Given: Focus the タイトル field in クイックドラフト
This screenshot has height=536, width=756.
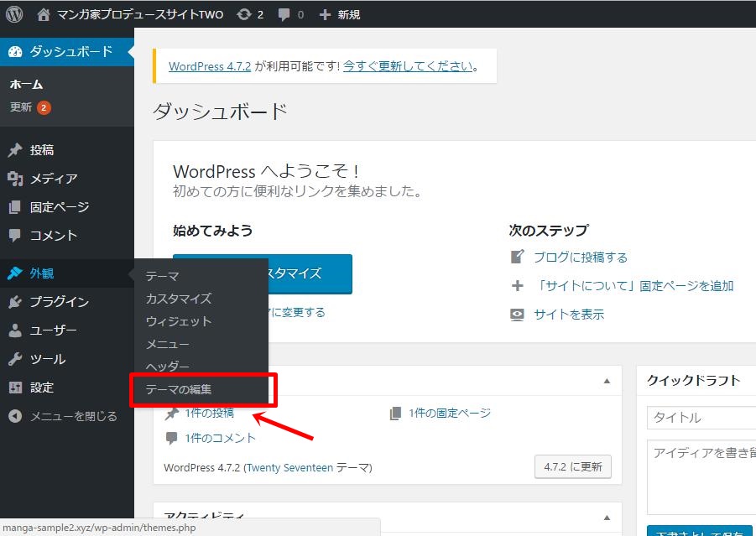Looking at the screenshot, I should pyautogui.click(x=701, y=418).
